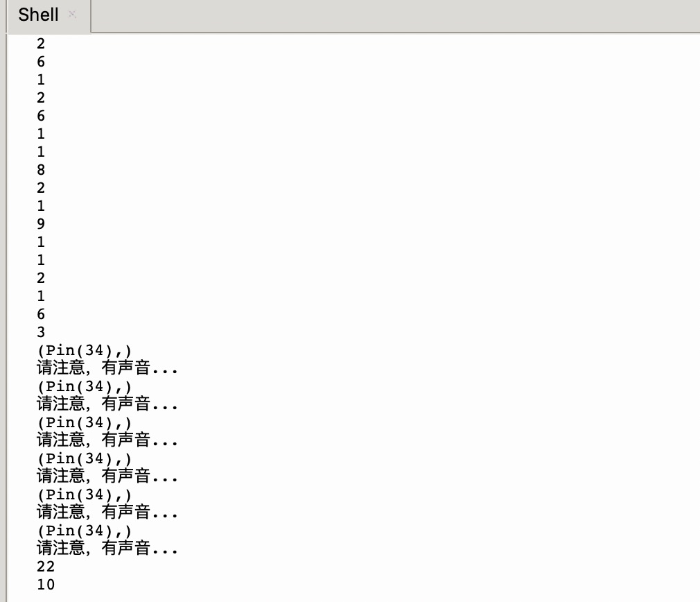Image resolution: width=700 pixels, height=602 pixels.
Task: Click the last 请注意，有声音... message
Action: (x=107, y=548)
